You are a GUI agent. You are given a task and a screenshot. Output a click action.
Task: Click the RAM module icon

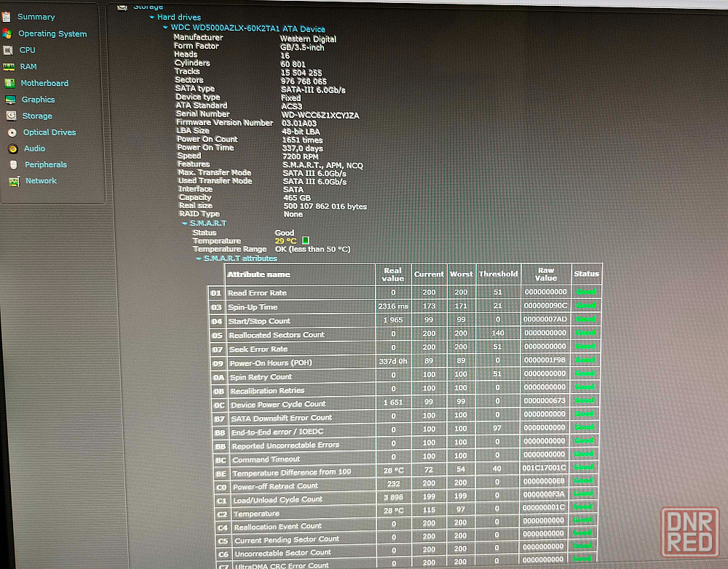[9, 67]
